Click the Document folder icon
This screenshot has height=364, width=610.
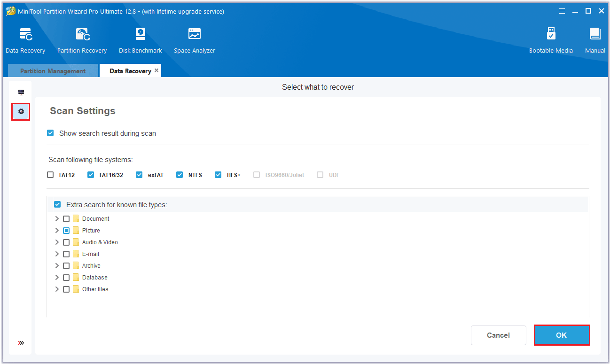(76, 219)
